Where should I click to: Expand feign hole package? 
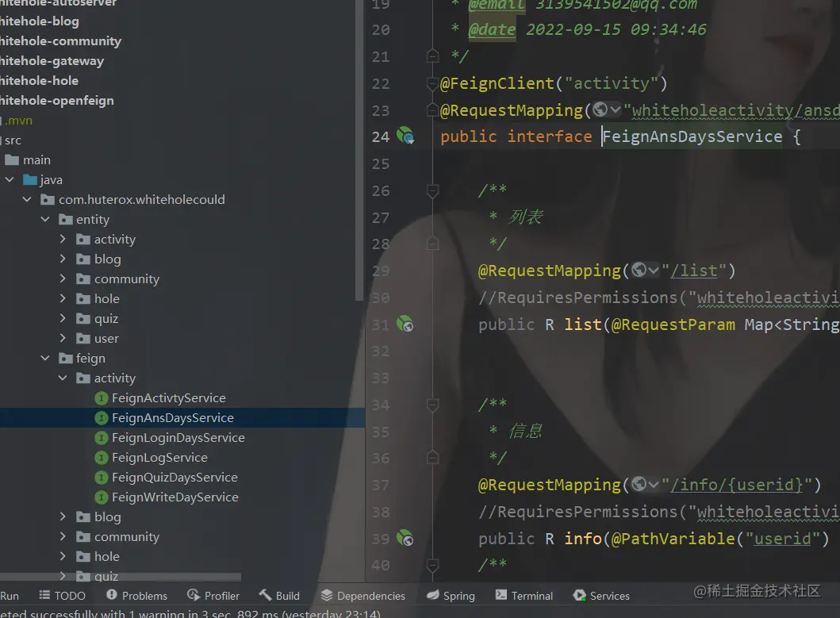click(x=63, y=557)
